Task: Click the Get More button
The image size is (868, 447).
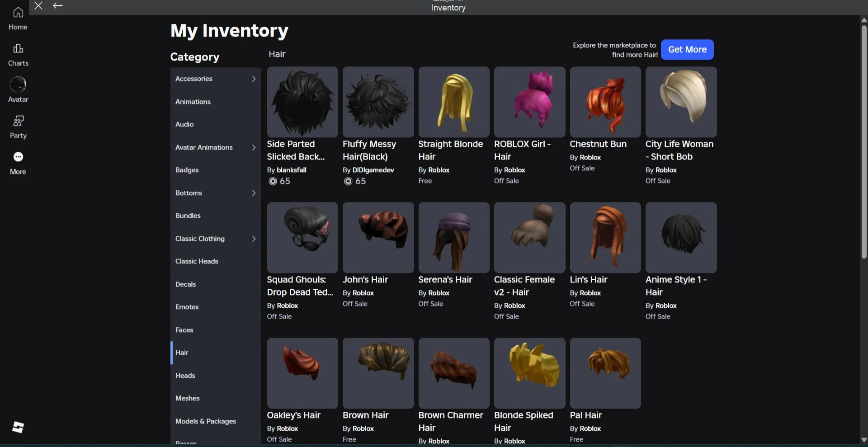Action: pyautogui.click(x=687, y=50)
